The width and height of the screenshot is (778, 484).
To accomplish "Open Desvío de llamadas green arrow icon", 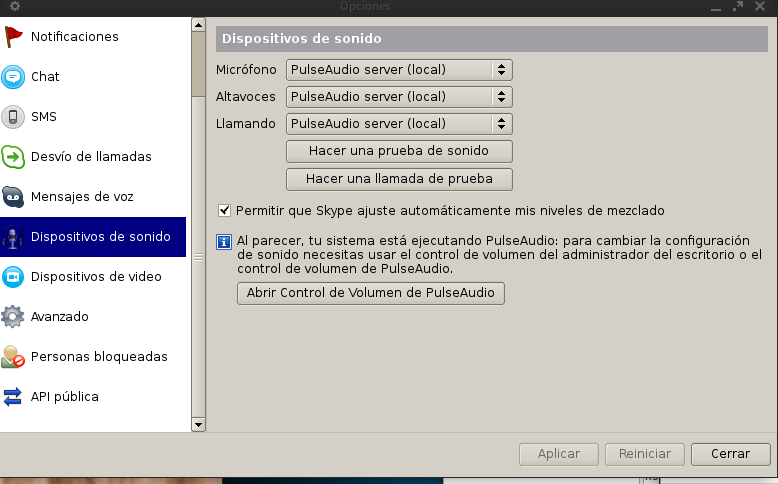I will pos(13,157).
